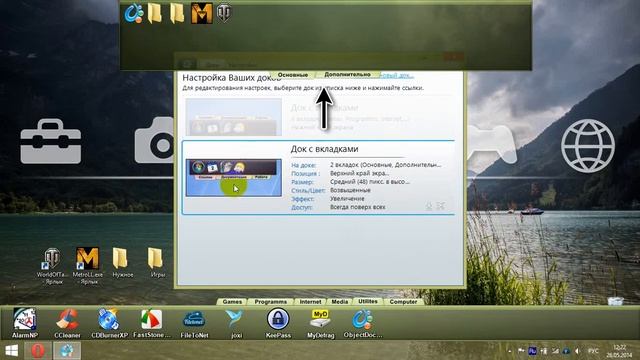The image size is (640, 360).
Task: Click the Windows Start button
Action: (x=11, y=351)
